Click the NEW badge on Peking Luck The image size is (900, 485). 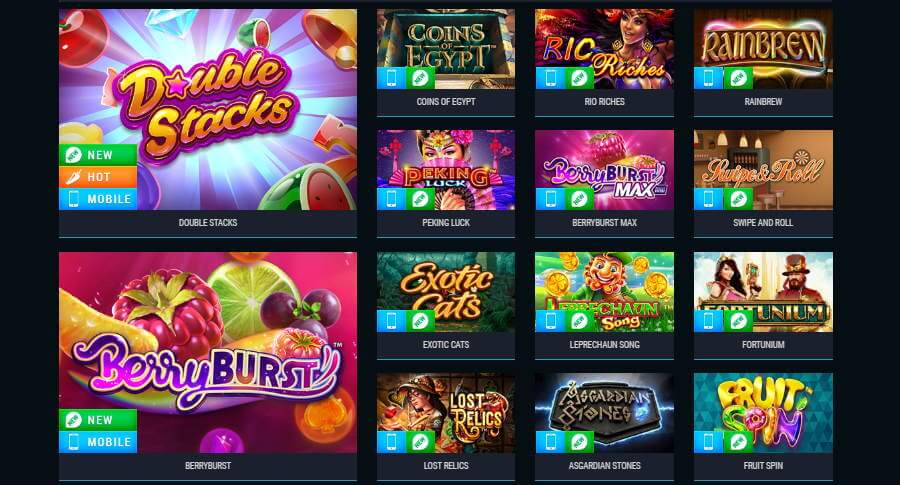point(420,199)
